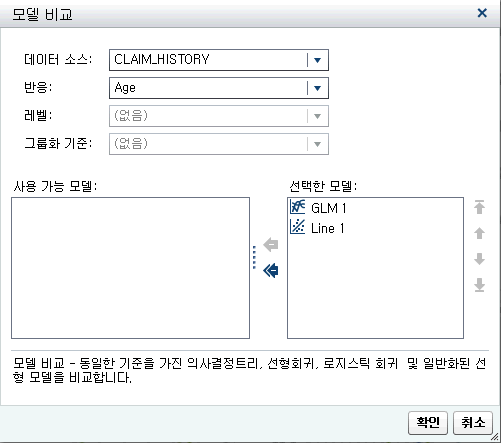Click the dialog resize grip corner
501x443 pixels.
coord(496,436)
